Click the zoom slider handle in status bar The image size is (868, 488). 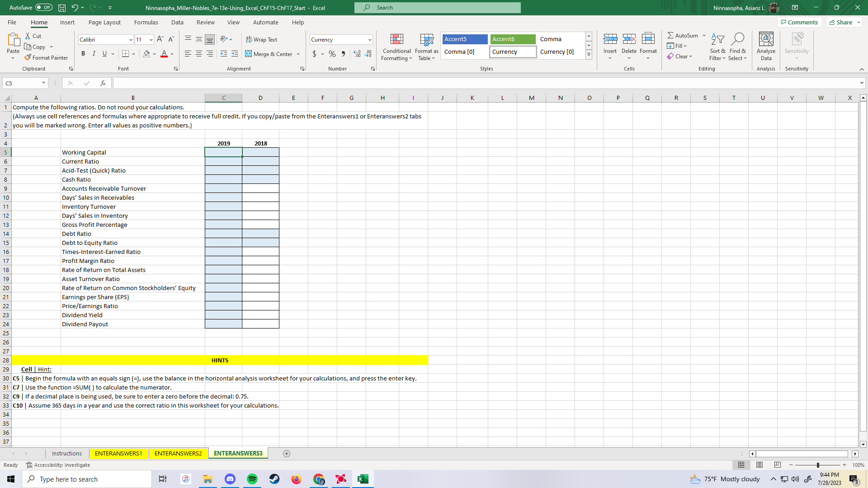pos(818,465)
